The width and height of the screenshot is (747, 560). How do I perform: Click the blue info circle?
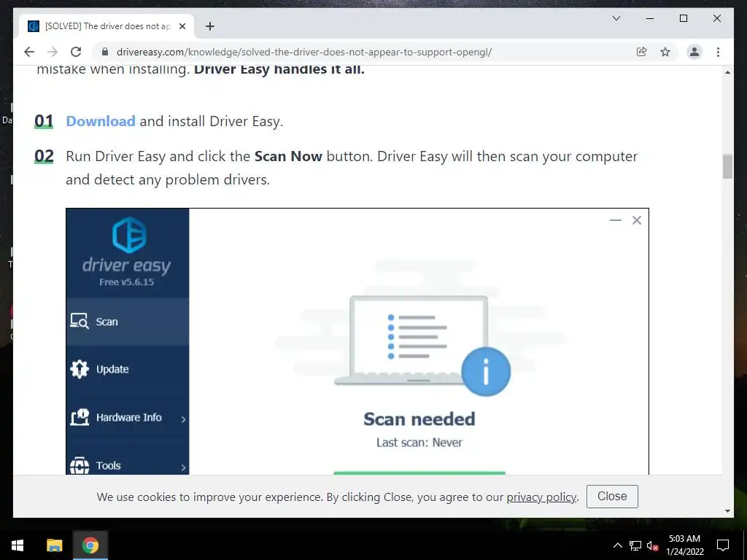point(486,371)
